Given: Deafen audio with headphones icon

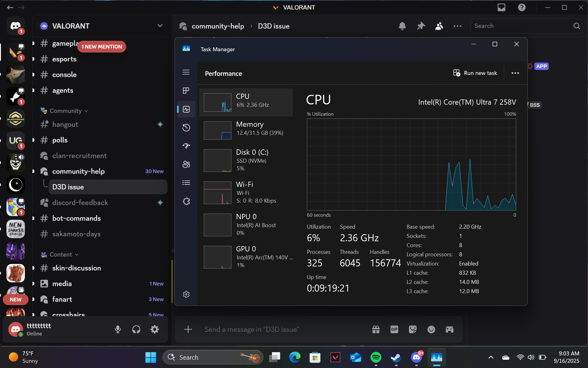Looking at the screenshot, I should click(136, 329).
